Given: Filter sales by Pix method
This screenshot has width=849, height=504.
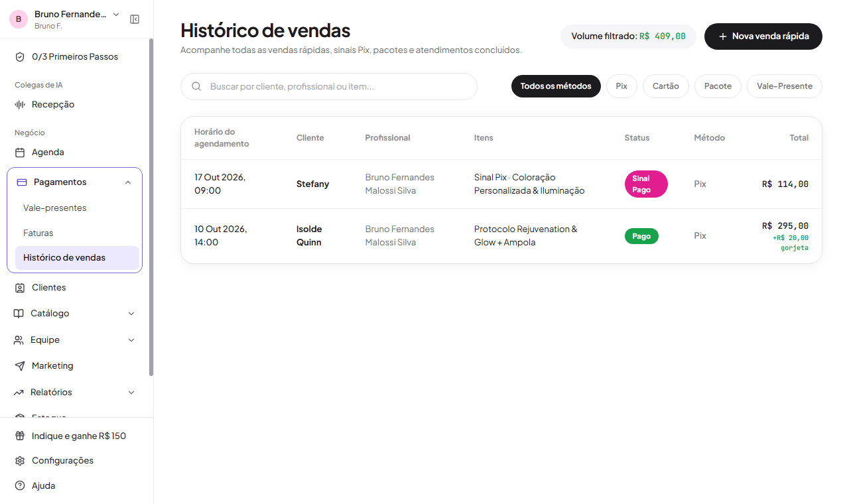Looking at the screenshot, I should 621,86.
